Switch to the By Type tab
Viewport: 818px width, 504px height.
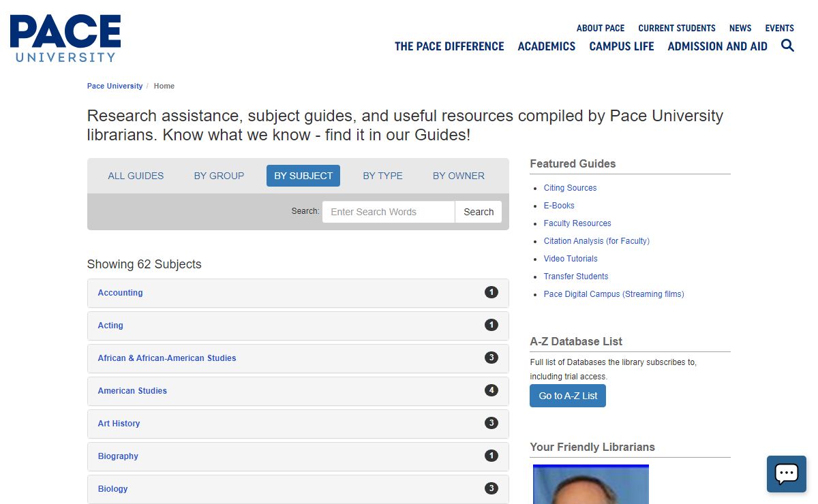coord(382,176)
